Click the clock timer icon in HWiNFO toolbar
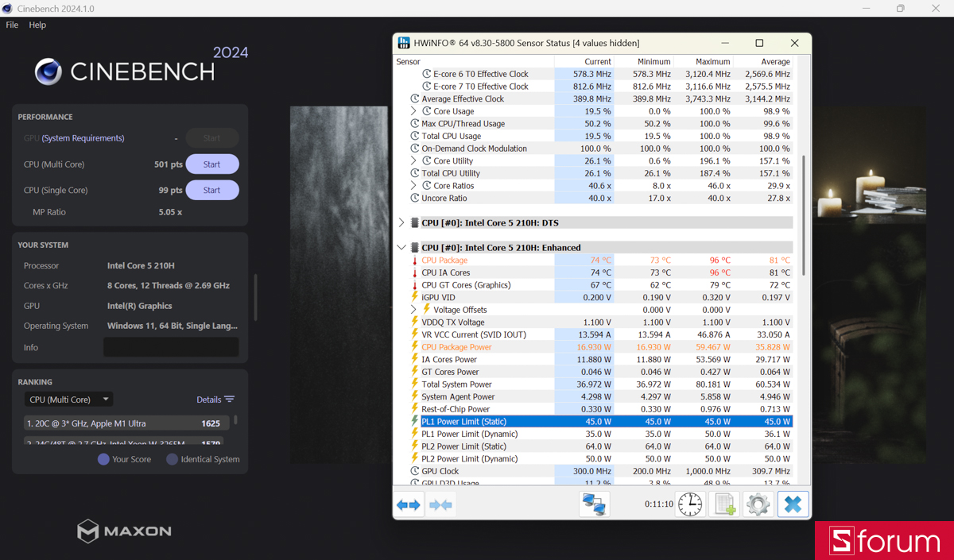 (689, 504)
